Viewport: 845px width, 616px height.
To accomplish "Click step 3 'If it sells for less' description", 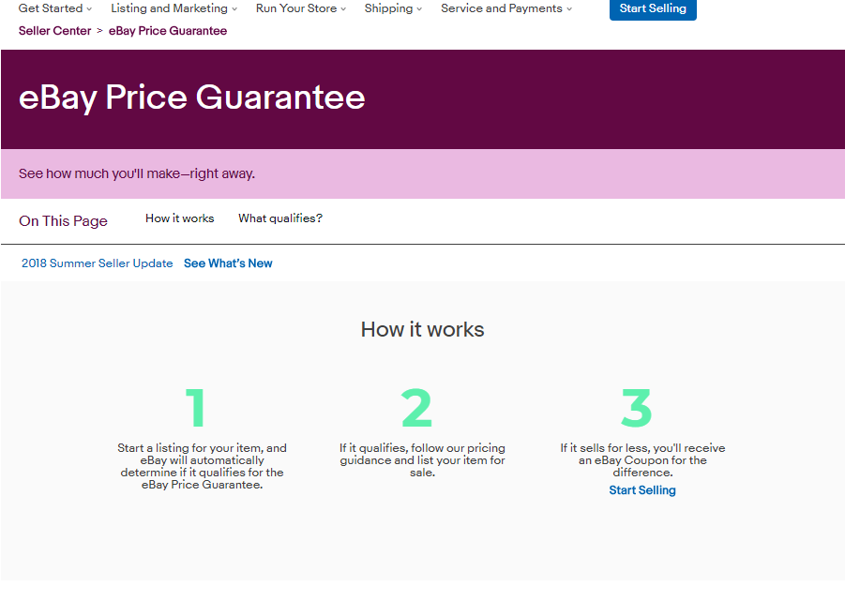I will coord(642,460).
